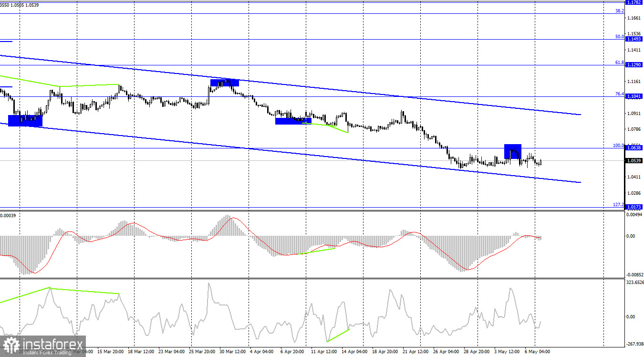
Task: Select the 38.2 Fibonacci level label
Action: point(620,10)
